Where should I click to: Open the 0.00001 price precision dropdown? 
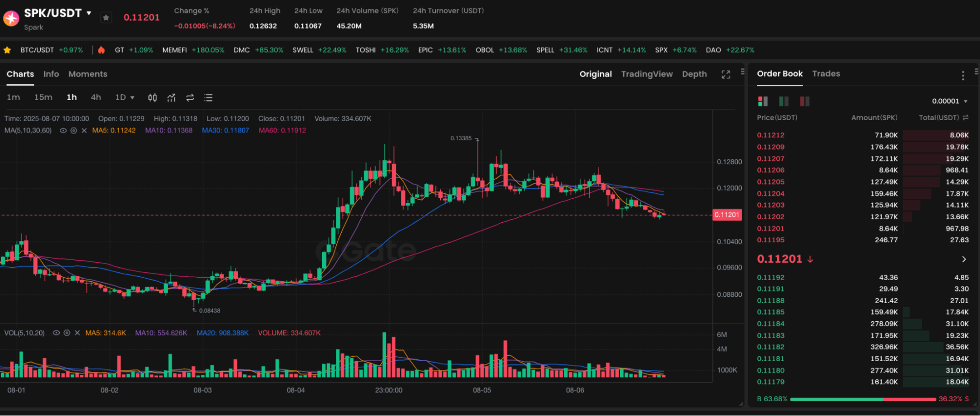950,101
